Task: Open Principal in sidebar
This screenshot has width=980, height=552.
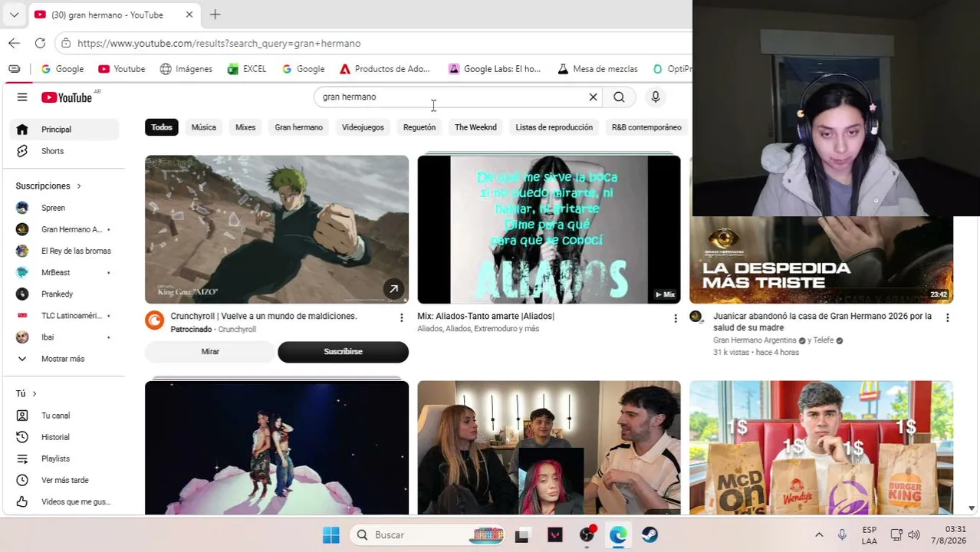Action: 64,130
